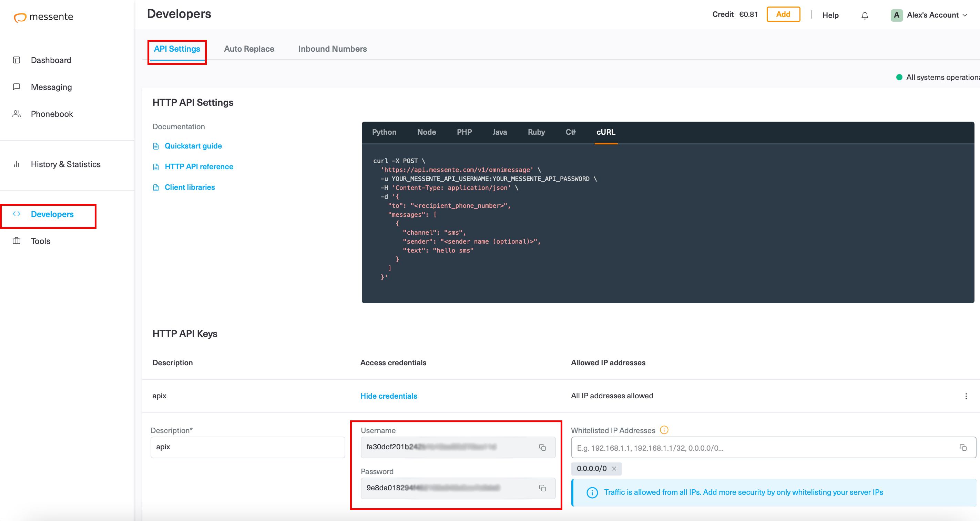The width and height of the screenshot is (980, 521).
Task: Click Hide credentials
Action: (x=389, y=396)
